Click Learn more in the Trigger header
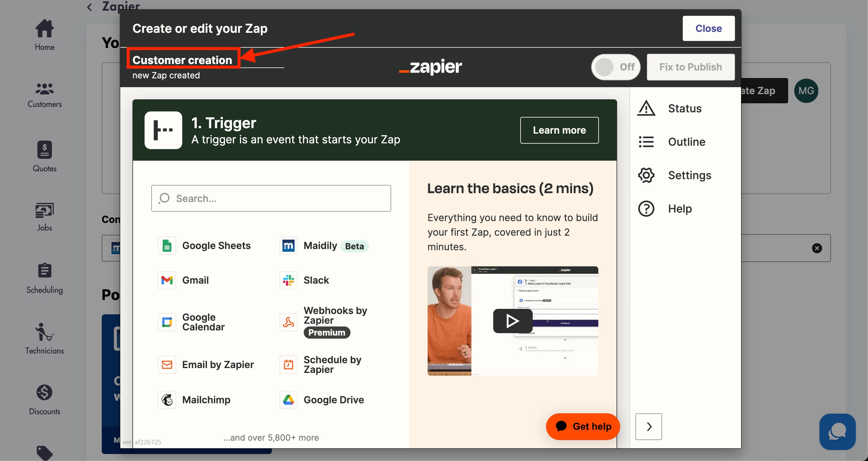Image resolution: width=868 pixels, height=461 pixels. (559, 130)
